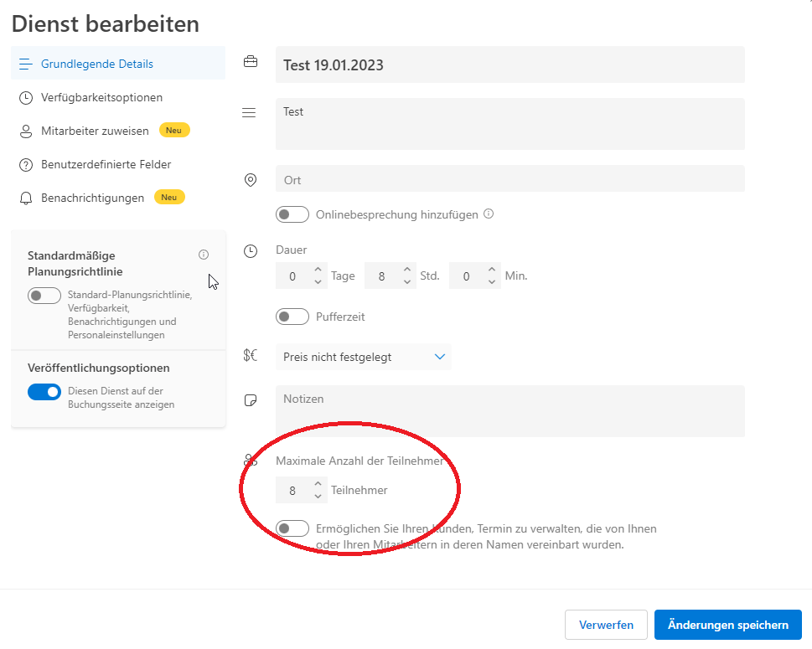Click the currency icon beside price dropdown
The image size is (812, 649).
[x=251, y=355]
